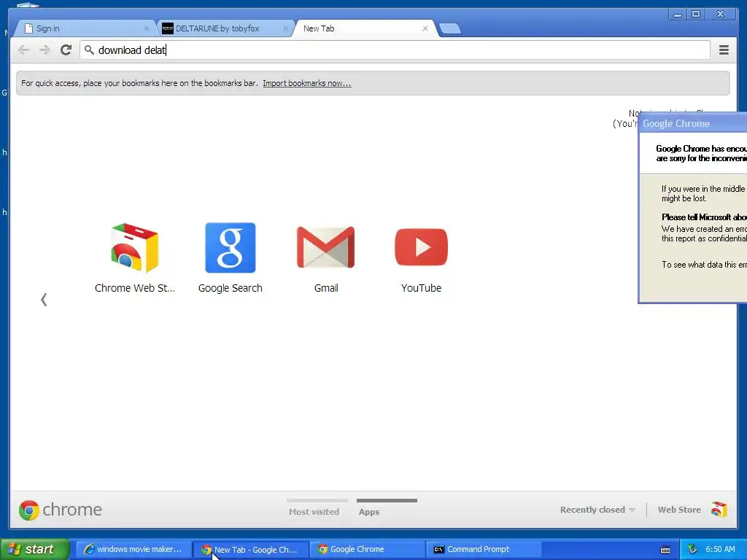
Task: Close the DELTARUNE by tobyfox tab
Action: 285,28
